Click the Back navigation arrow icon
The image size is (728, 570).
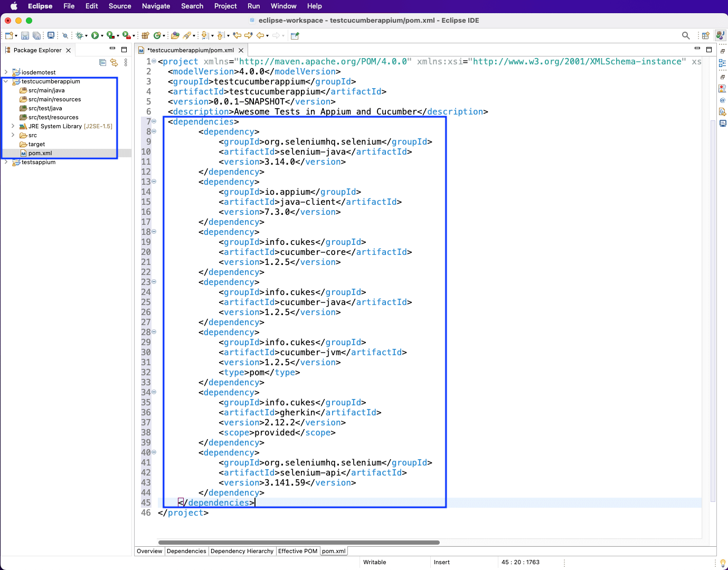[260, 35]
